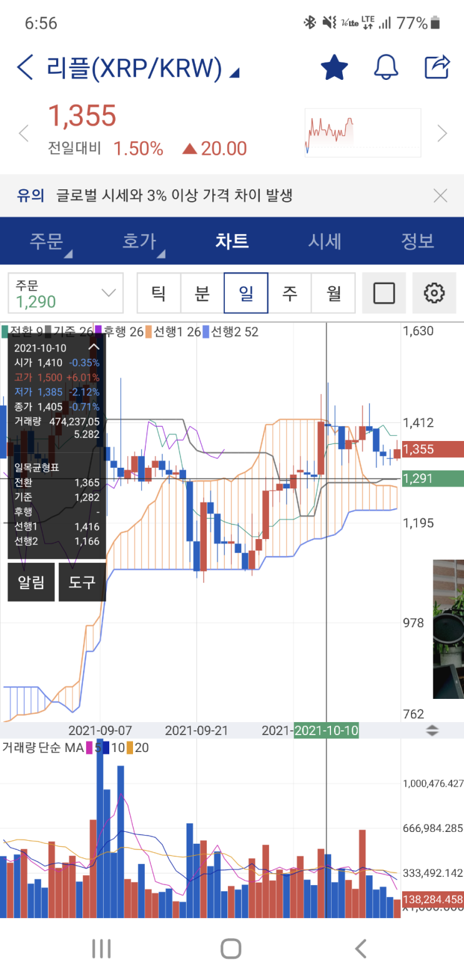
Task: Collapse the 2021-10-10 data panel chevron
Action: (x=94, y=348)
